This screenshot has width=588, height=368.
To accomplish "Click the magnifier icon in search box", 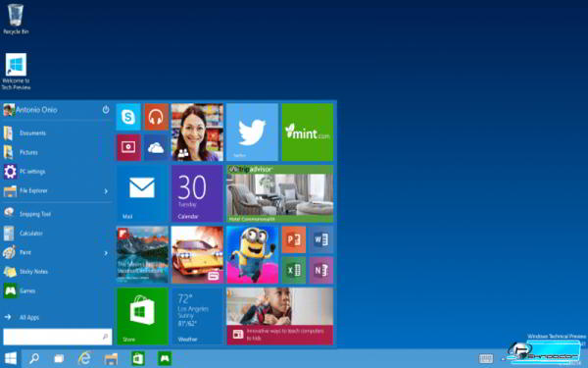I will coord(105,337).
